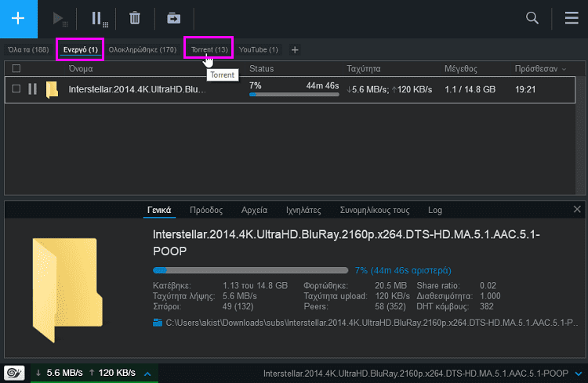588x383 pixels.
Task: Pause the Interstellar download row
Action: (x=33, y=89)
